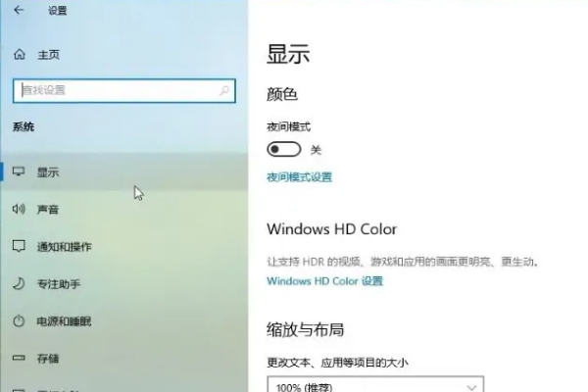
Task: Open the 100% (推荐) scaling dropdown
Action: (x=375, y=384)
